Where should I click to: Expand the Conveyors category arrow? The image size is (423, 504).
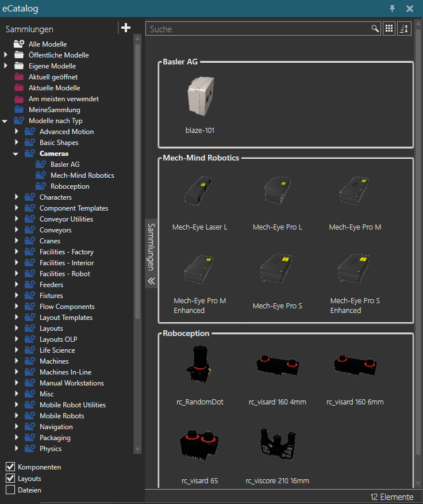pyautogui.click(x=17, y=230)
